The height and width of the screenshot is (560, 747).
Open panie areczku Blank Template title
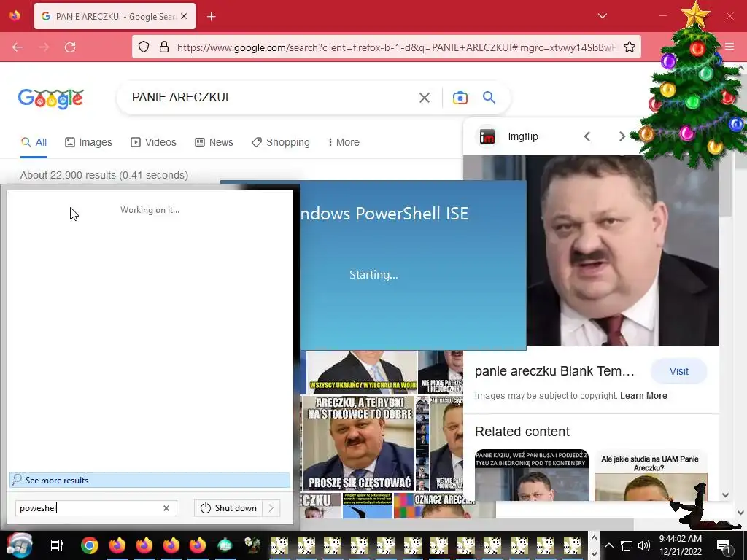(554, 371)
